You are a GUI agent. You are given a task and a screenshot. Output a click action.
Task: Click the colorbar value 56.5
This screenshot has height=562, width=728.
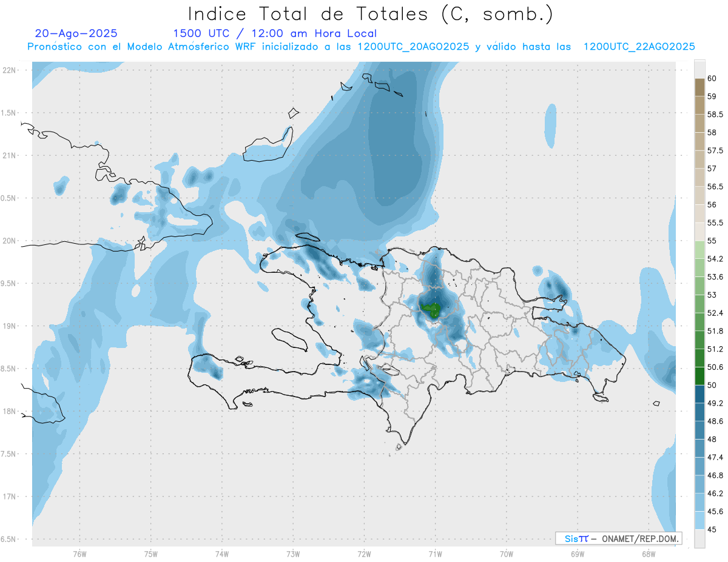pos(715,187)
